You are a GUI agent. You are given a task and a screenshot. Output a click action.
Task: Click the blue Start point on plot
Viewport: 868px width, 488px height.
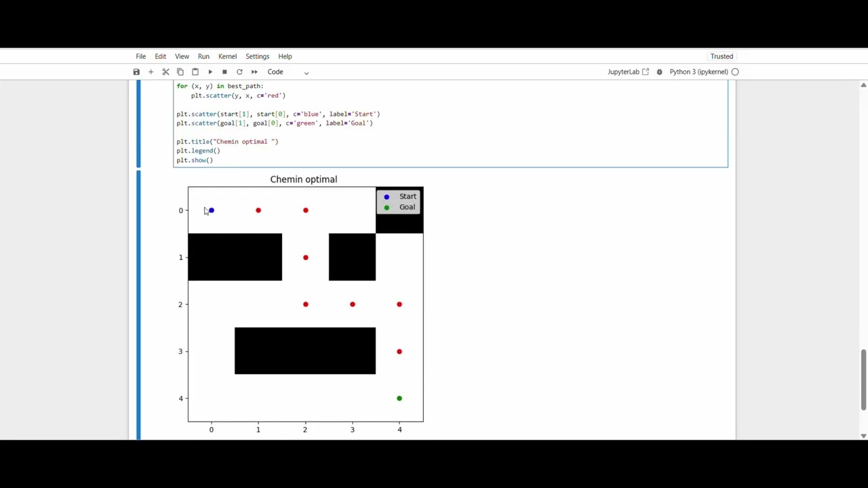pos(211,210)
